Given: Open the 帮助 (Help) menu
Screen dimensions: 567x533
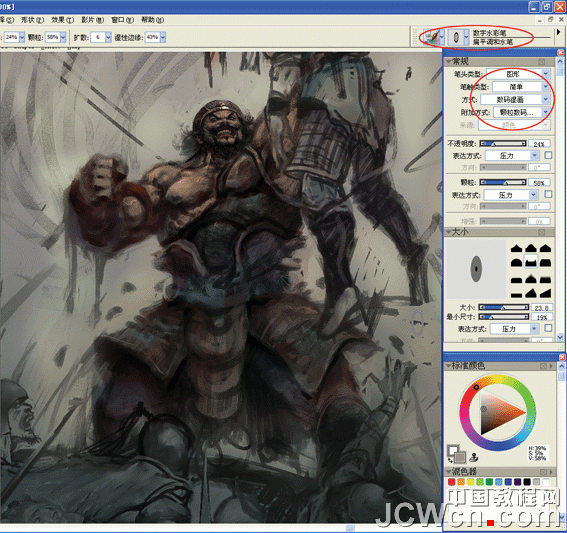Looking at the screenshot, I should tap(152, 20).
